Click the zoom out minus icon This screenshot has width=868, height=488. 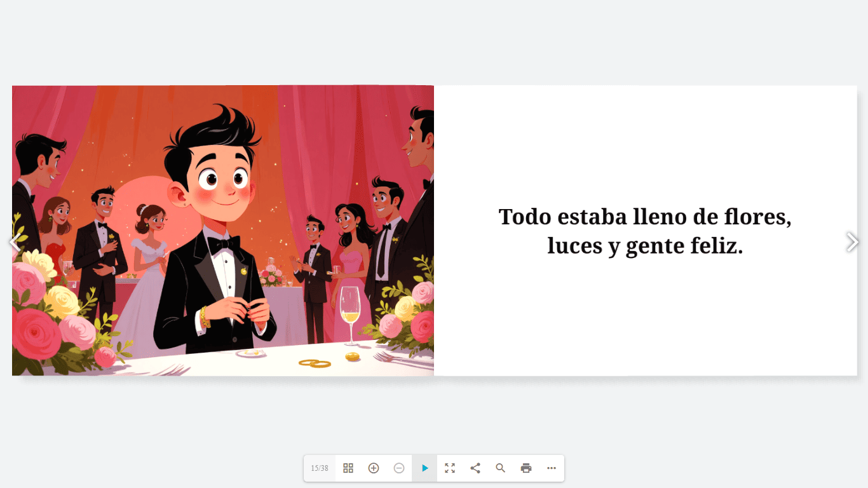[399, 468]
